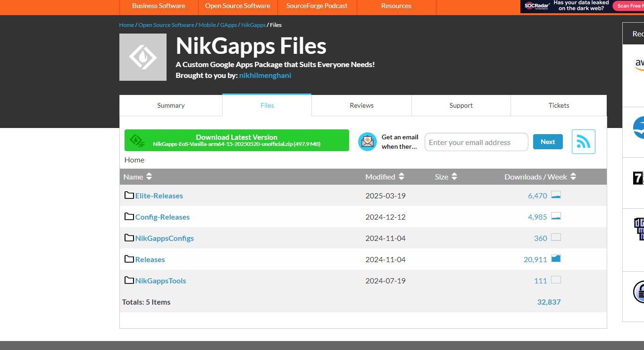The width and height of the screenshot is (644, 350).
Task: Click the NikGapps project logo image
Action: 143,57
